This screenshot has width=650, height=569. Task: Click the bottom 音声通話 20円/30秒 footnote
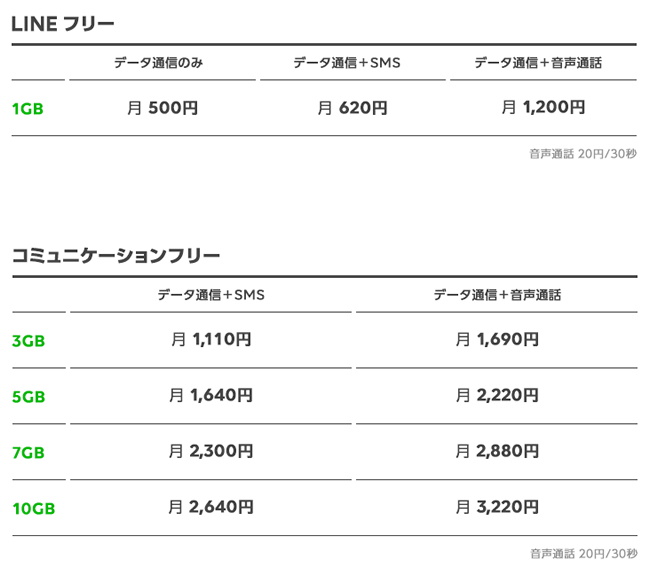pos(583,553)
